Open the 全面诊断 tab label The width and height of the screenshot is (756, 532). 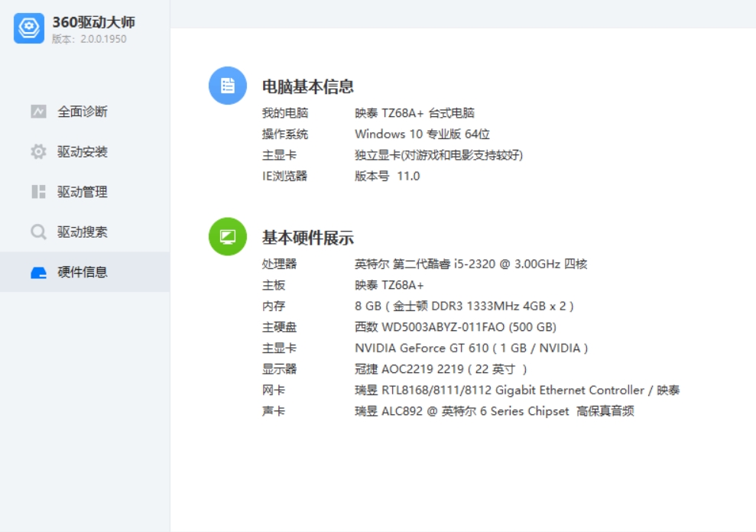coord(83,112)
